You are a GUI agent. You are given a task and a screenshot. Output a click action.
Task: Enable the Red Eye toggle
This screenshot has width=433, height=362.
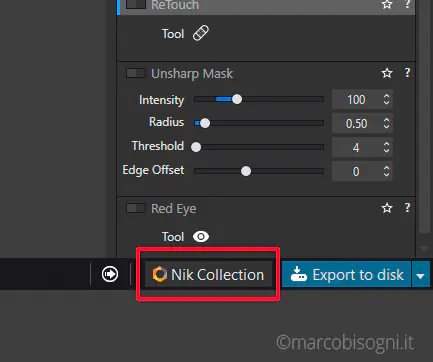pos(136,208)
